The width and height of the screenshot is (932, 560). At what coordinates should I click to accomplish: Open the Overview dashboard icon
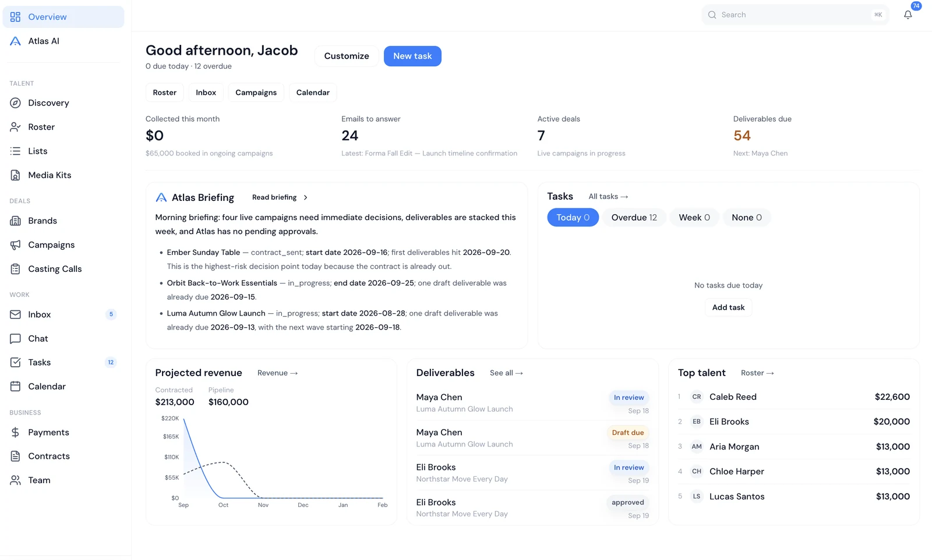16,17
